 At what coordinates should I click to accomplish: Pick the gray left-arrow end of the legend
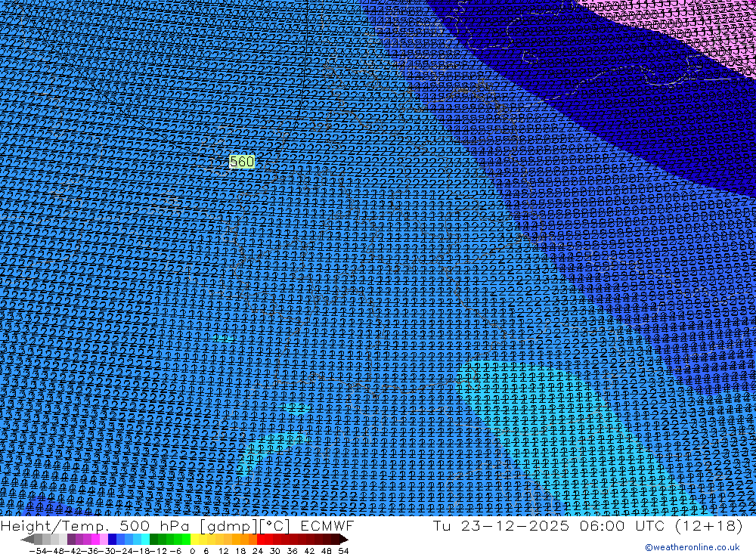[x=27, y=540]
